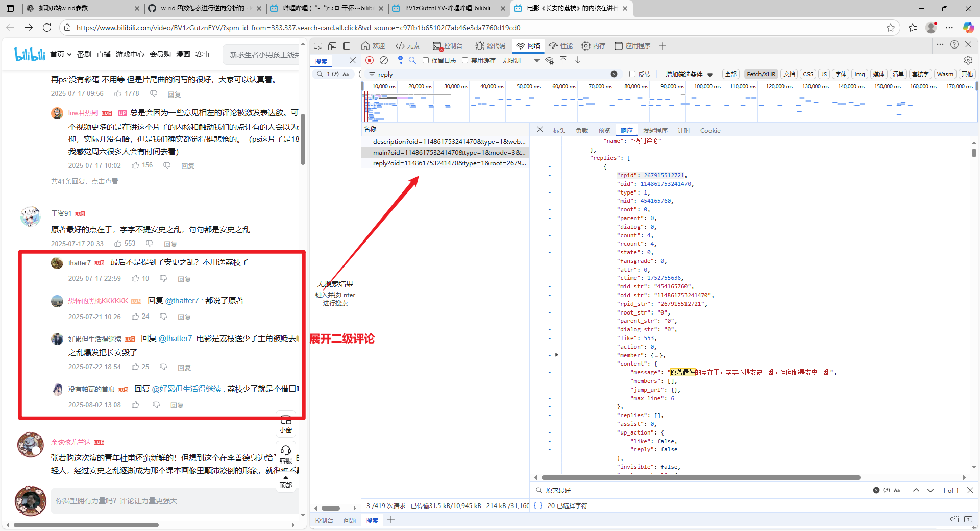Open the 负载 Payload tab
The height and width of the screenshot is (531, 980).
point(582,130)
